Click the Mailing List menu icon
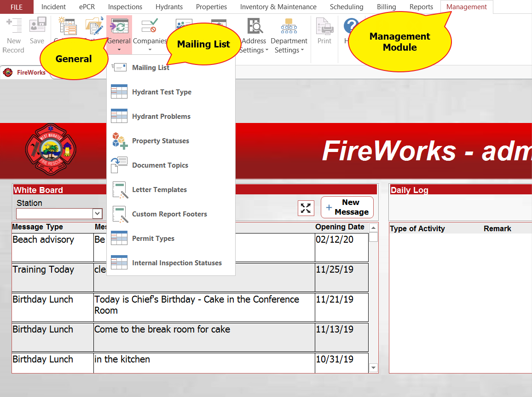 pyautogui.click(x=119, y=67)
